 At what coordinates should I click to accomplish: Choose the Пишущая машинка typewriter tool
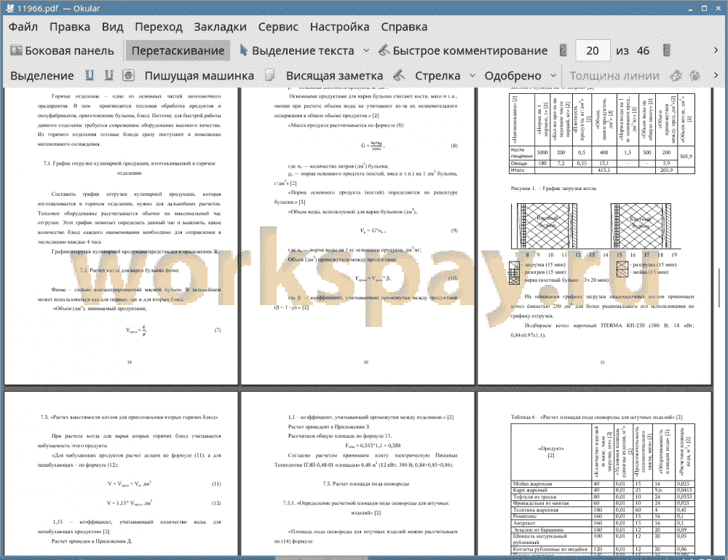[x=199, y=76]
